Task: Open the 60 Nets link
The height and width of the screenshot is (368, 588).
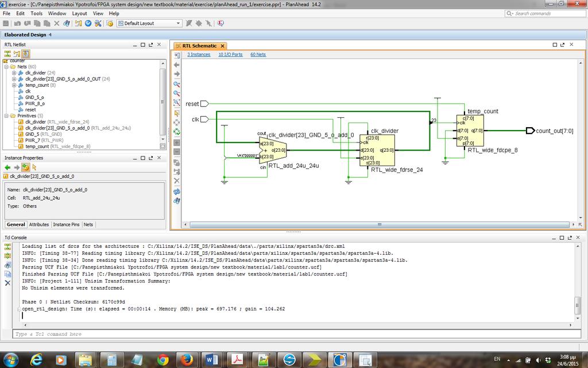Action: (x=258, y=55)
